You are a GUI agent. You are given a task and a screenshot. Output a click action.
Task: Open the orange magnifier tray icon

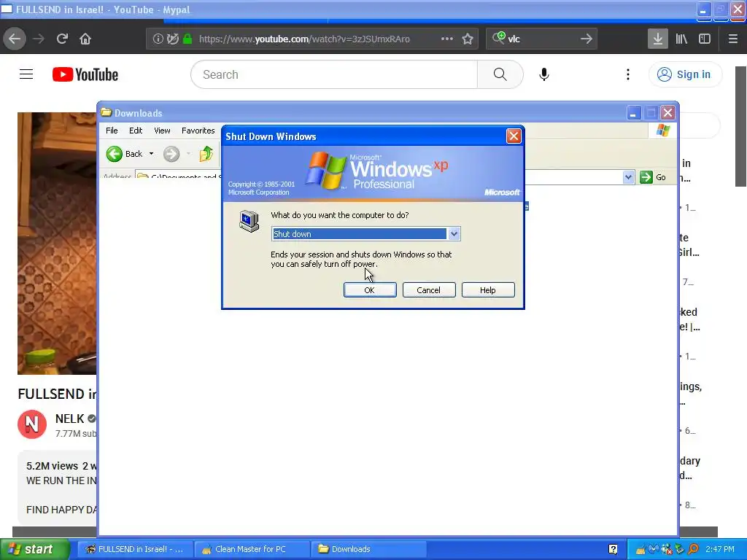click(693, 550)
